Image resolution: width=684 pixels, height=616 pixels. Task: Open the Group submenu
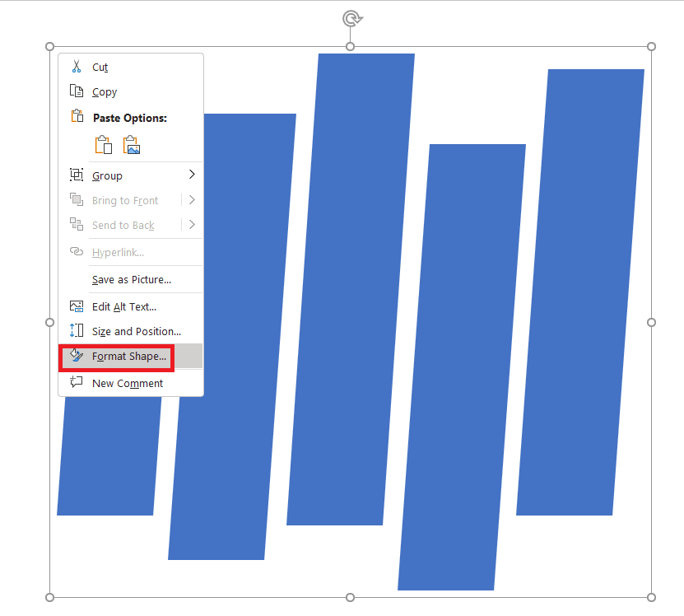pyautogui.click(x=131, y=175)
